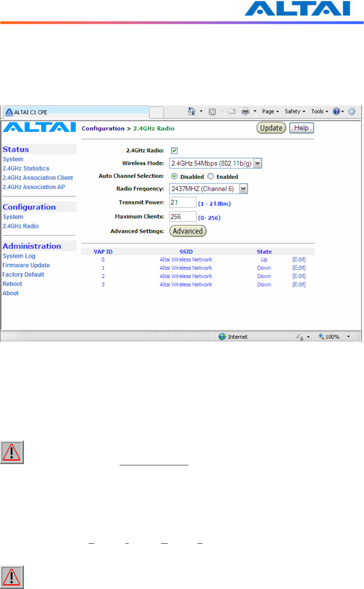Screen dimensions: 364x589
Task: Open the Print dropdown arrow
Action: point(255,111)
